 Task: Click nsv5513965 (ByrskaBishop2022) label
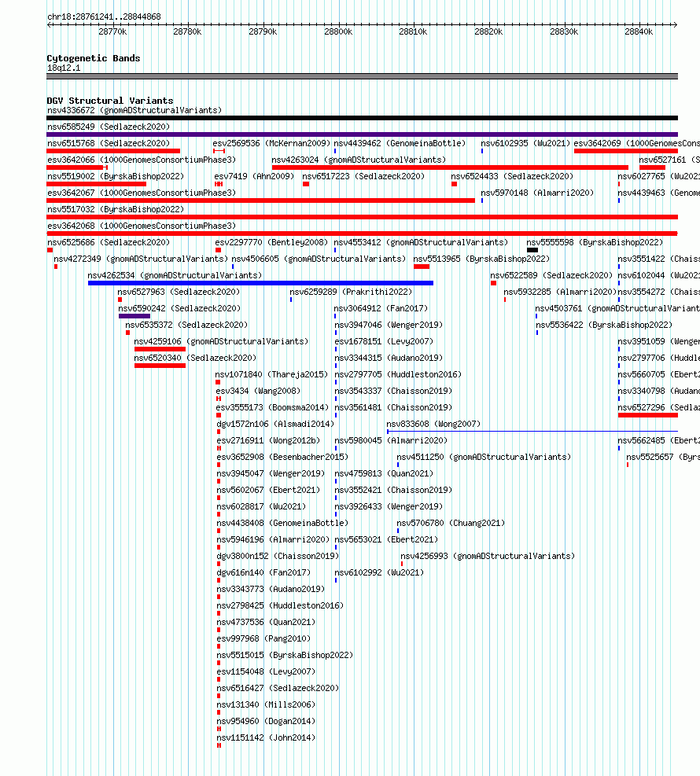tap(481, 259)
